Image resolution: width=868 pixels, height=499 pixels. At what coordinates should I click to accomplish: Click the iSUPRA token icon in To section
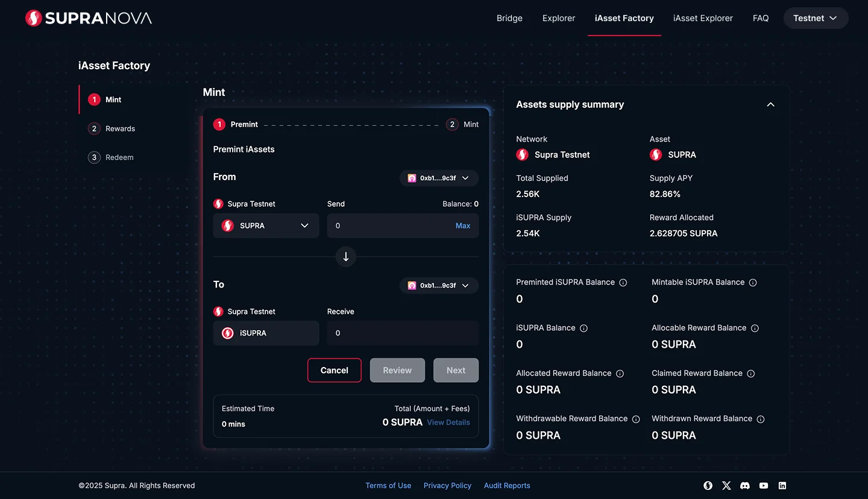[228, 333]
